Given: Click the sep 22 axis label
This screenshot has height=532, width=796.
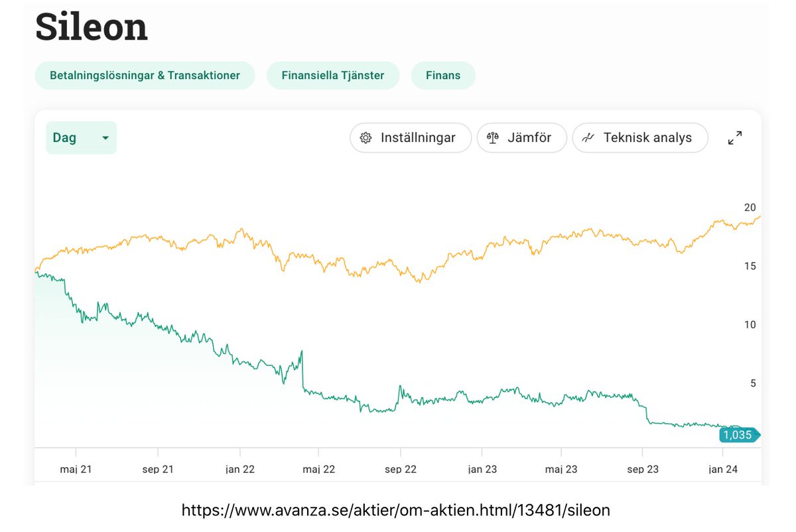Looking at the screenshot, I should click(x=401, y=469).
